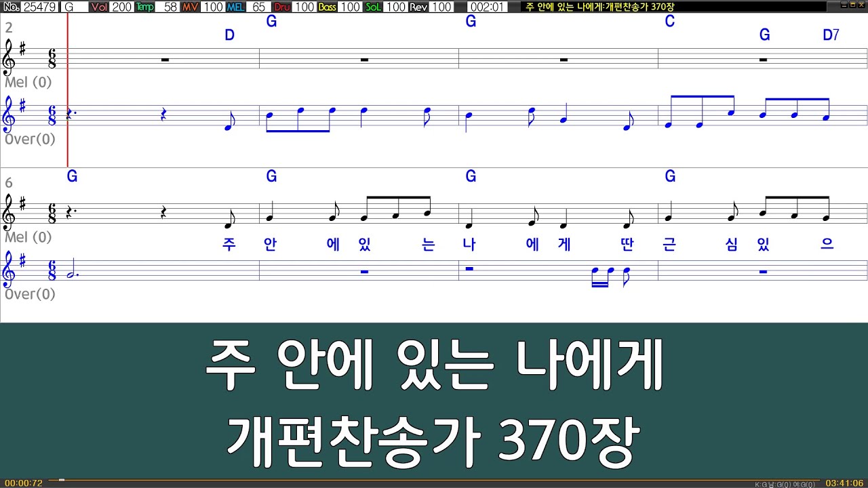The image size is (868, 488).
Task: Click the Dru label in top bar
Action: tap(282, 7)
